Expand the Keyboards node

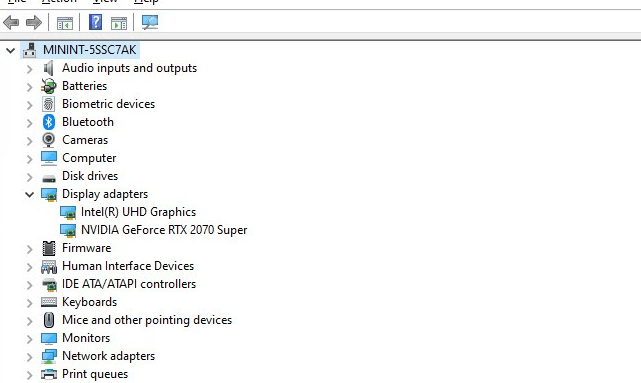[x=29, y=302]
